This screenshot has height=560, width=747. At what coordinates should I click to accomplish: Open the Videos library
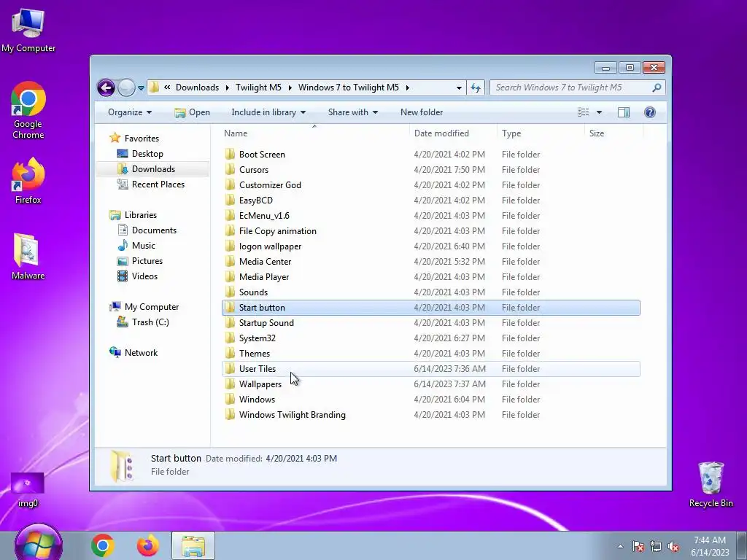pos(144,276)
